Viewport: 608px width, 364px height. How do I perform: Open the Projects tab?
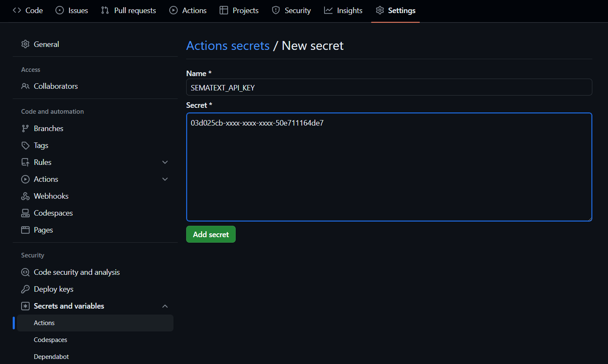pyautogui.click(x=239, y=10)
